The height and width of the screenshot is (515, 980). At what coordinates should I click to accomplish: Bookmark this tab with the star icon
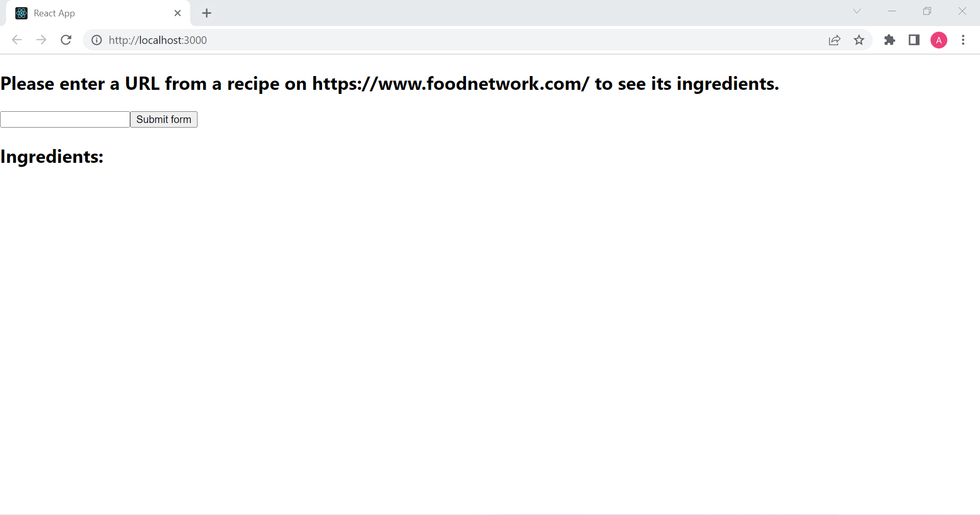(859, 40)
